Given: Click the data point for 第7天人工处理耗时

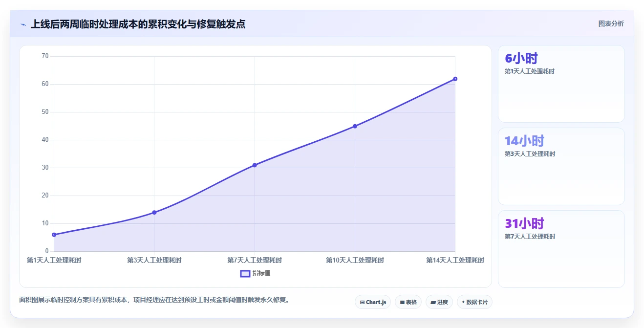Looking at the screenshot, I should (255, 165).
